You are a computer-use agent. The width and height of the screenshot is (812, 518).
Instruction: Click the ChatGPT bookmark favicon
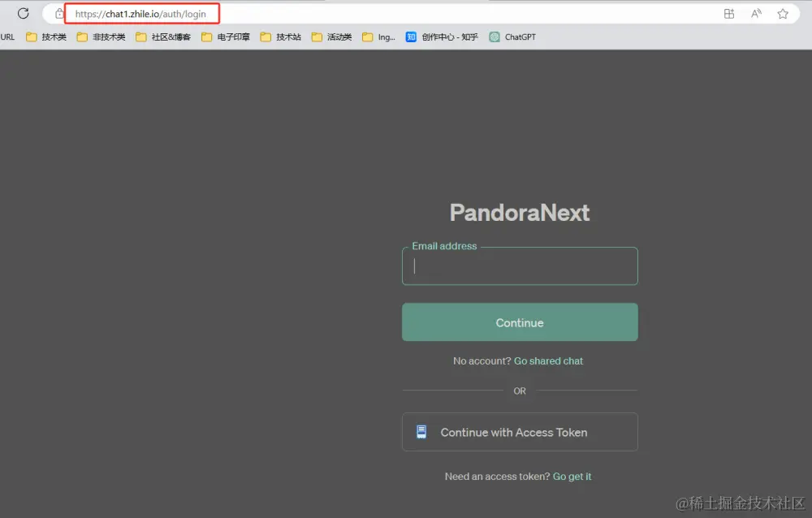click(x=495, y=37)
